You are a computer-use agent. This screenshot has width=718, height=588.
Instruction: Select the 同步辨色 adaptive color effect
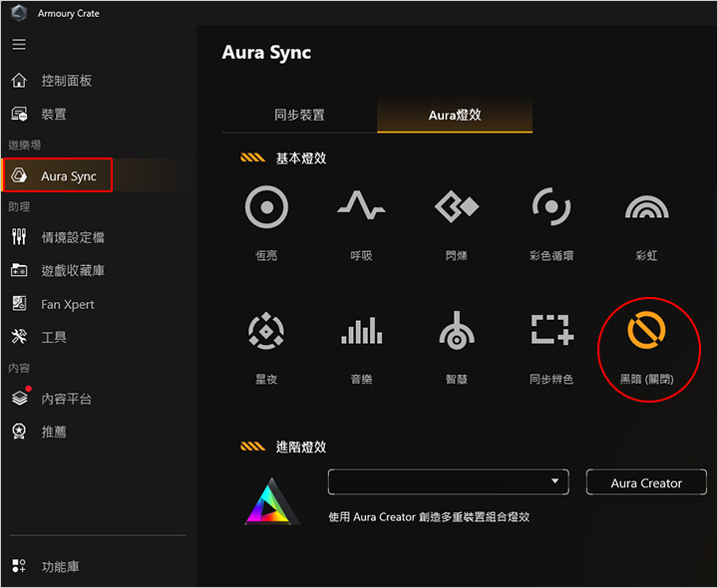(551, 348)
